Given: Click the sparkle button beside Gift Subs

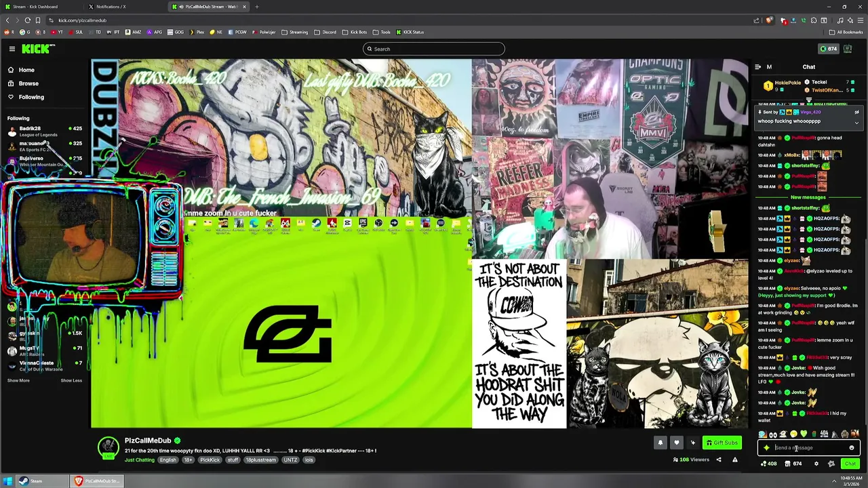Looking at the screenshot, I should coord(692,443).
